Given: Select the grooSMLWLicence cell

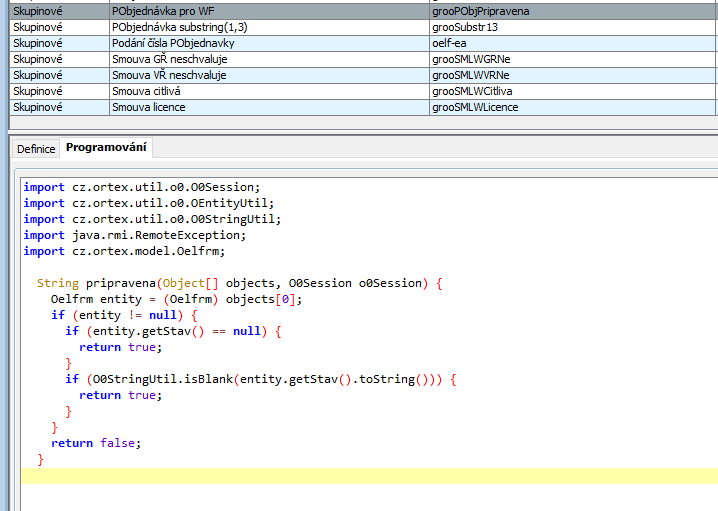Looking at the screenshot, I should 475,107.
